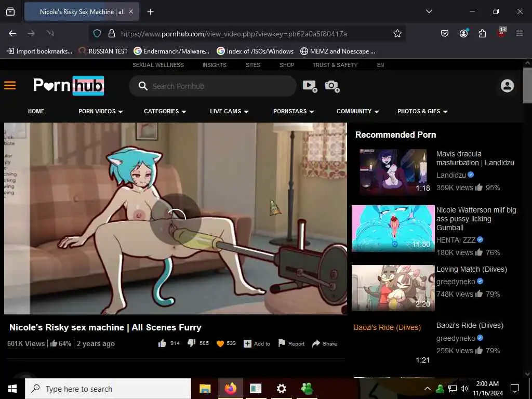Viewport: 532px width, 399px height.
Task: Open Landidzu uploader link
Action: pos(451,175)
